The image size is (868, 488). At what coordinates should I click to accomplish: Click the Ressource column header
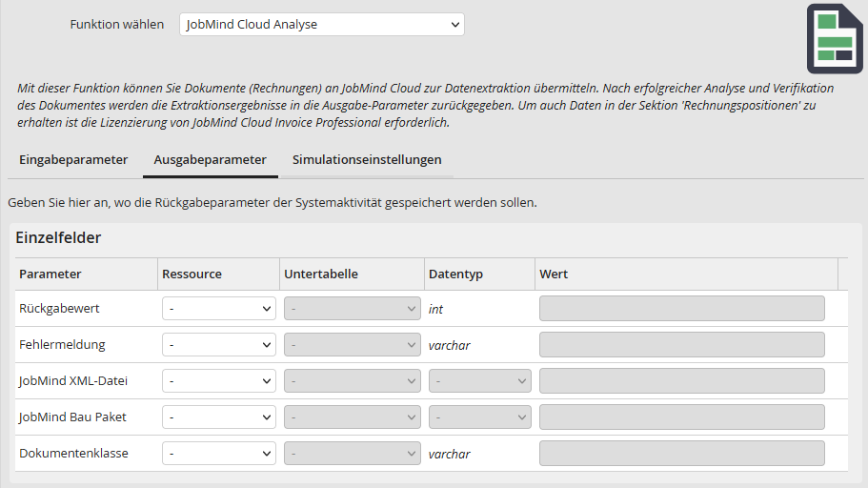[192, 274]
